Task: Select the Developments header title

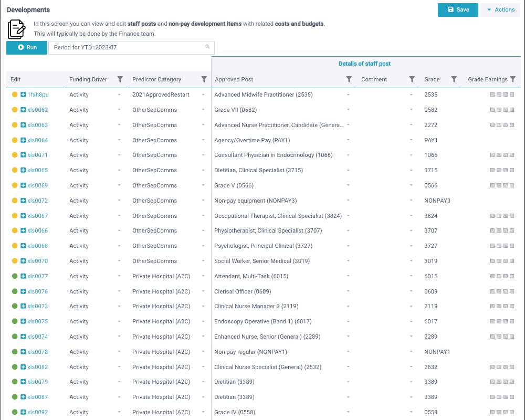Action: [28, 9]
